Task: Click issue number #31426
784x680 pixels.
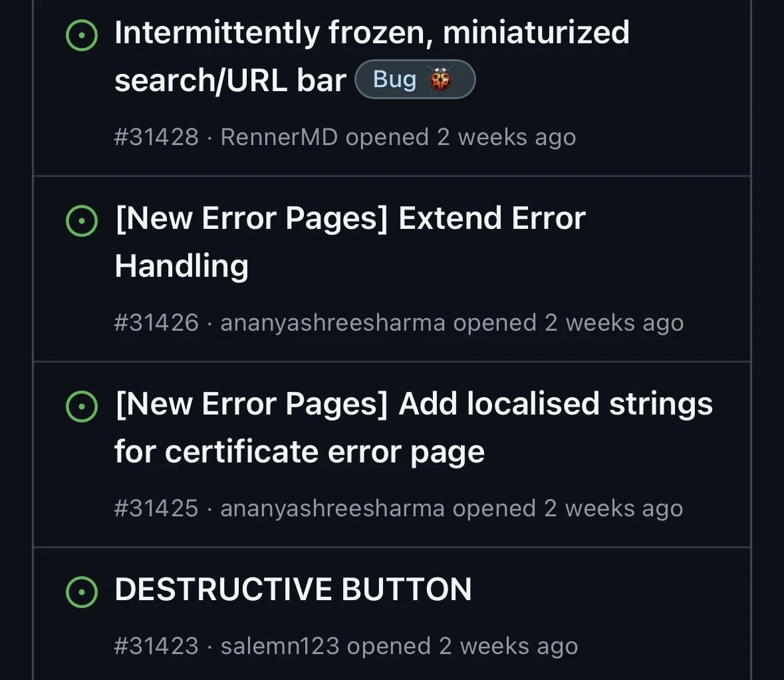Action: click(156, 323)
